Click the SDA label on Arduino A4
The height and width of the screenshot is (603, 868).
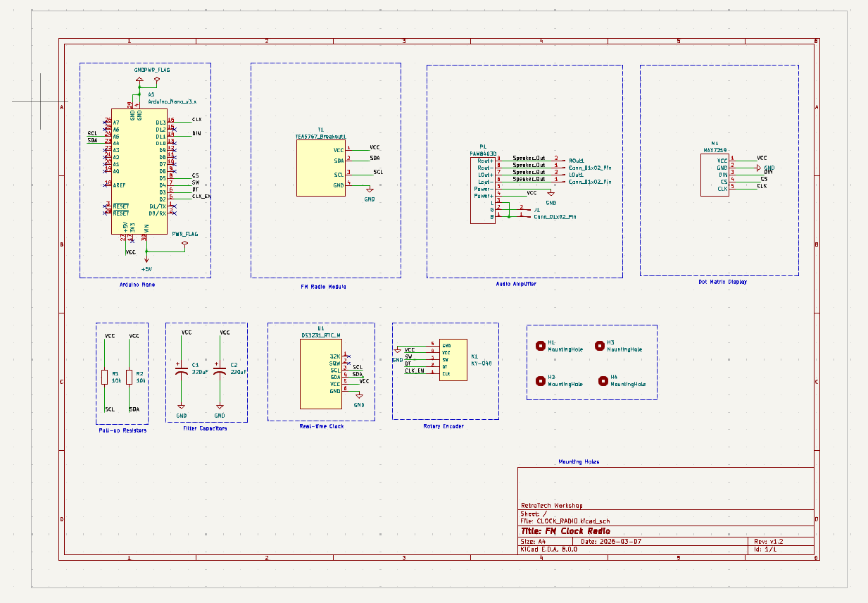point(92,140)
